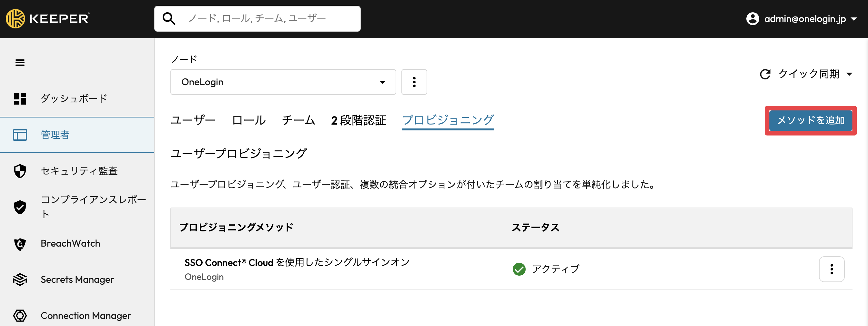868x326 pixels.
Task: Open ダッシュボード dashboard icon
Action: 20,99
